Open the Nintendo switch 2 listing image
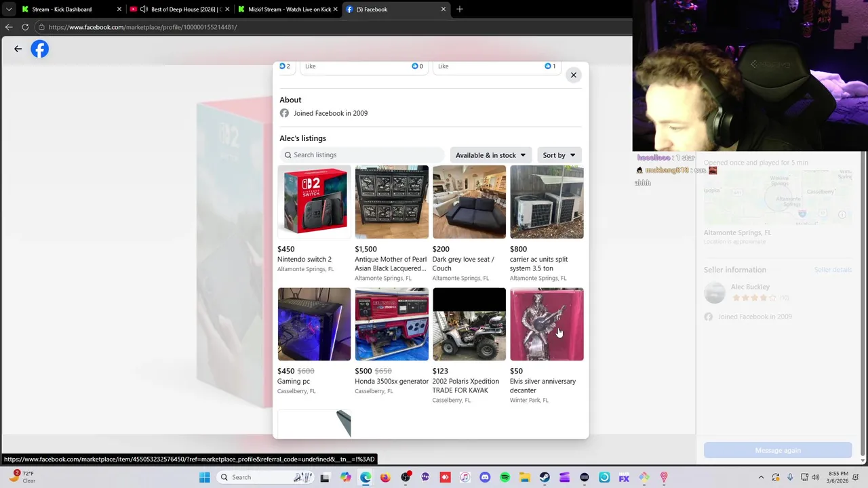The height and width of the screenshot is (488, 868). [314, 202]
